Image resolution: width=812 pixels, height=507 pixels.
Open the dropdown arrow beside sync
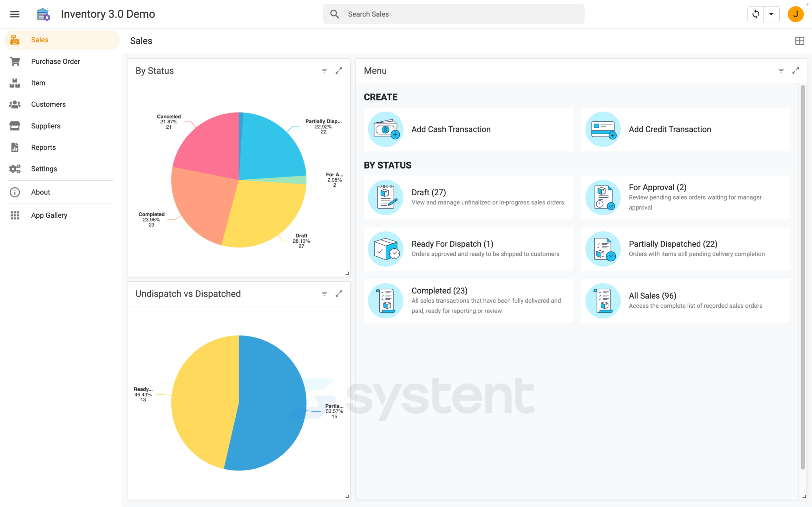point(771,14)
